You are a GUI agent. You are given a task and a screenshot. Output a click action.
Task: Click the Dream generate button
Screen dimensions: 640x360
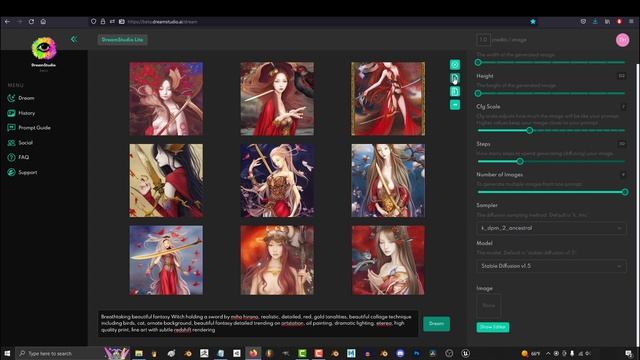click(436, 324)
